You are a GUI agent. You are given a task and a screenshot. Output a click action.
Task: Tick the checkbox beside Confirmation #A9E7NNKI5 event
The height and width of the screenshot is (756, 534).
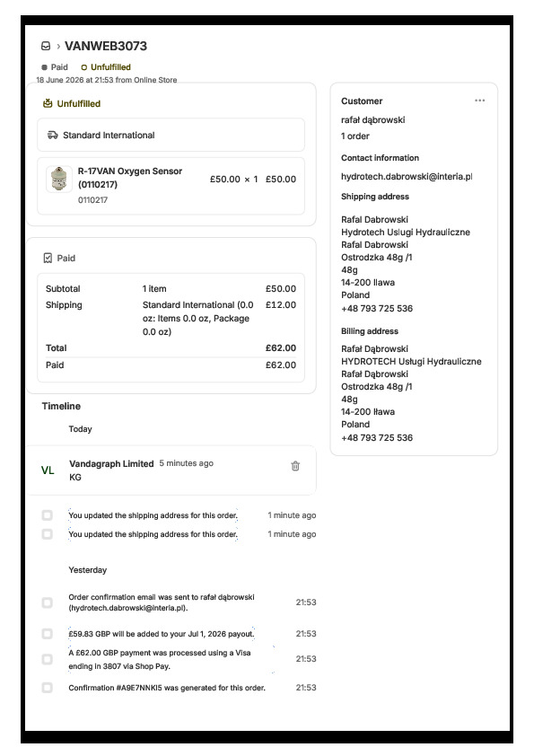tap(48, 688)
